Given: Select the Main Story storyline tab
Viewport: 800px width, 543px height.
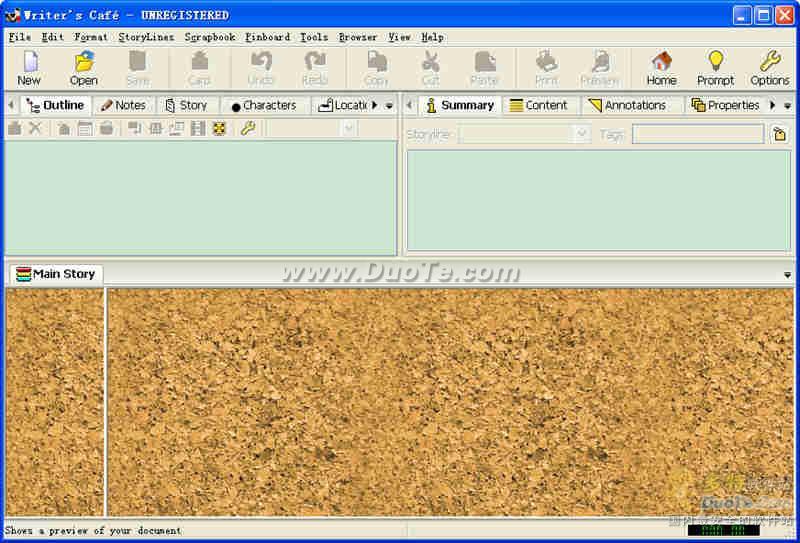Looking at the screenshot, I should 56,275.
